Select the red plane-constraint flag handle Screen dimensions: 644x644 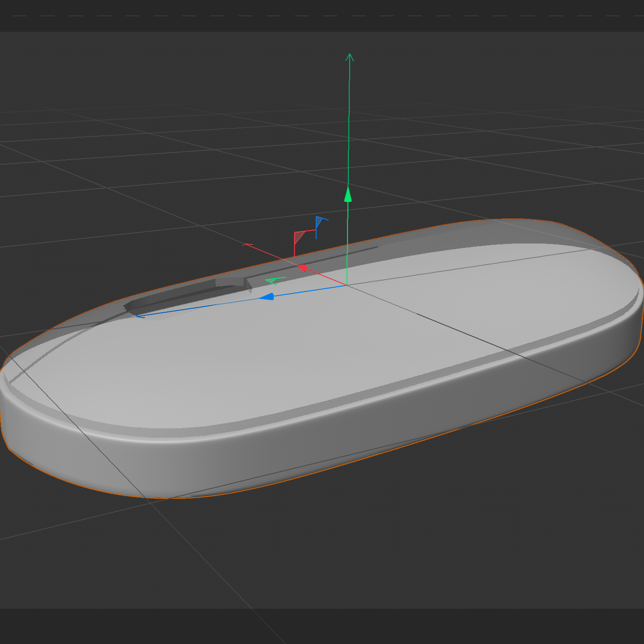coord(299,238)
